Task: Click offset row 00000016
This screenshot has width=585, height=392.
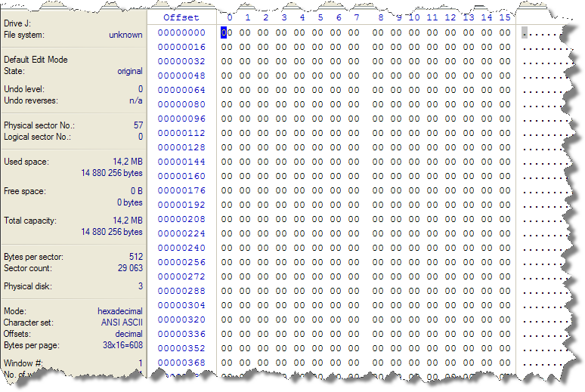Action: coord(181,47)
